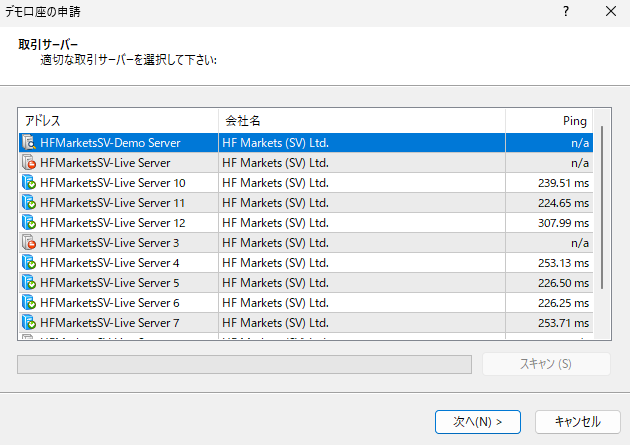The height and width of the screenshot is (445, 630).
Task: Click the キャンセル button
Action: click(x=578, y=422)
